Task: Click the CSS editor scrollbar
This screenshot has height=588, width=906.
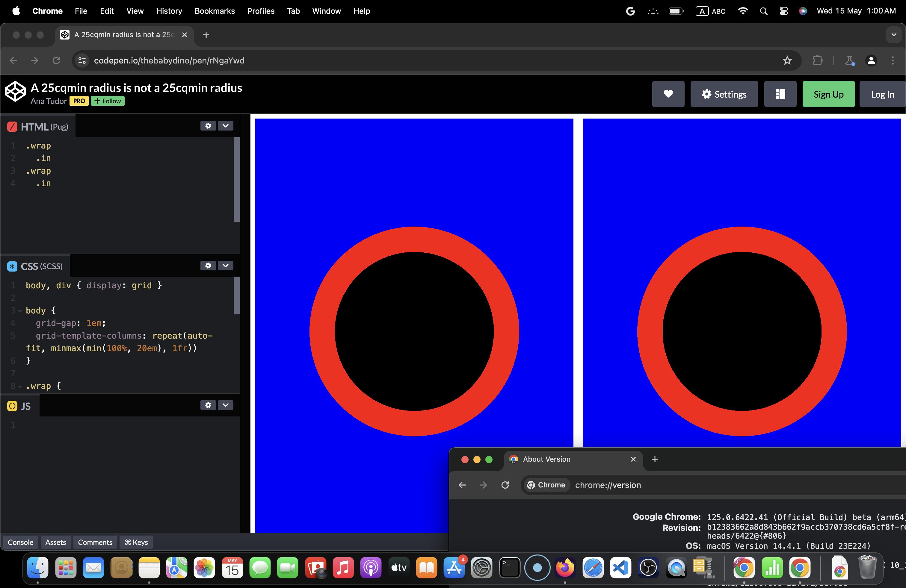Action: 236,295
